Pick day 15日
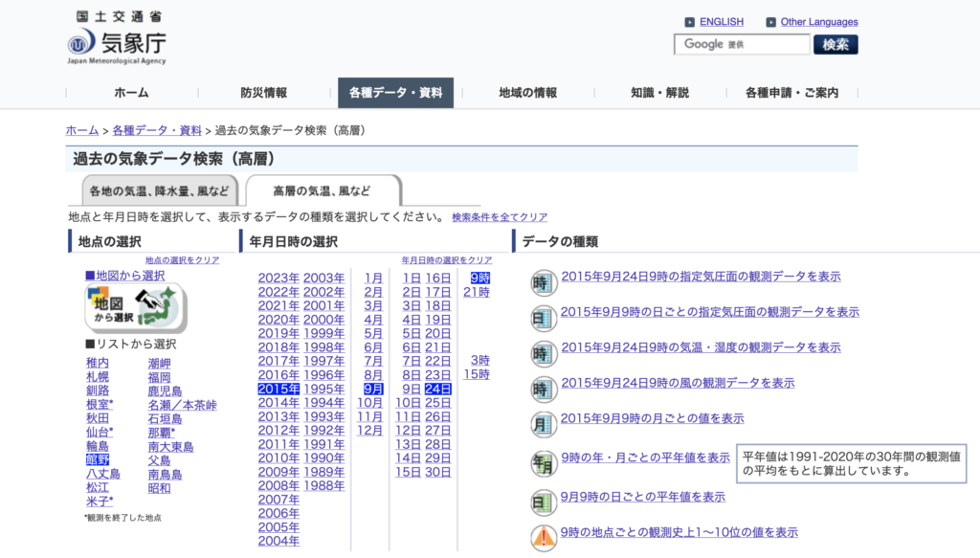Image resolution: width=980 pixels, height=558 pixels. coord(408,473)
